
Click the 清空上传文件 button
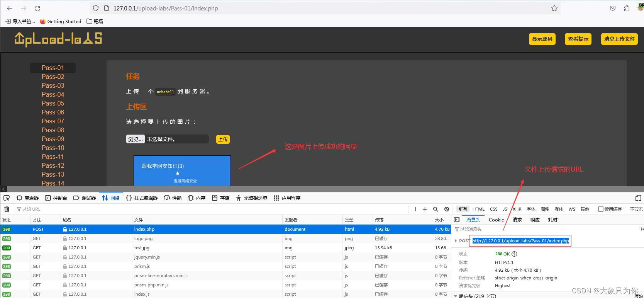[619, 39]
